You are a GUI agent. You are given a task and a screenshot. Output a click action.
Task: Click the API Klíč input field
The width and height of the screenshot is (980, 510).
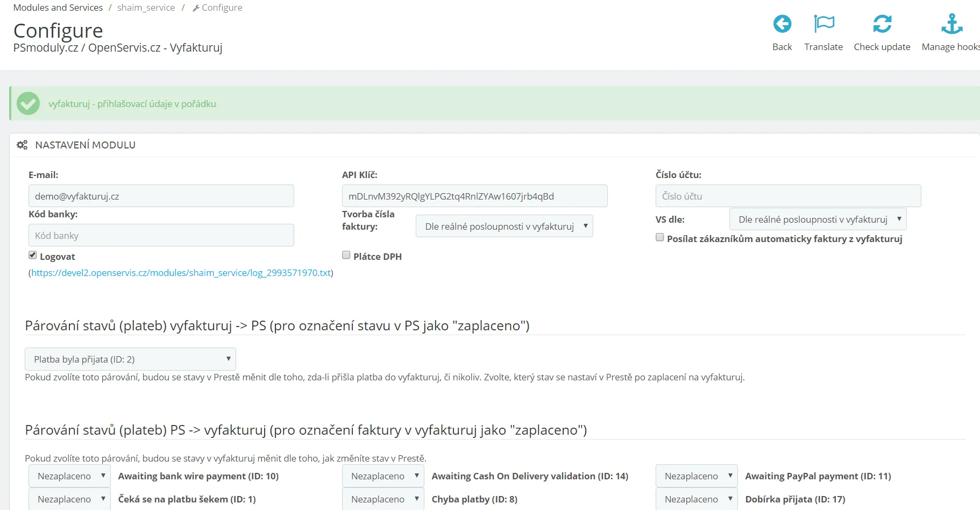474,196
